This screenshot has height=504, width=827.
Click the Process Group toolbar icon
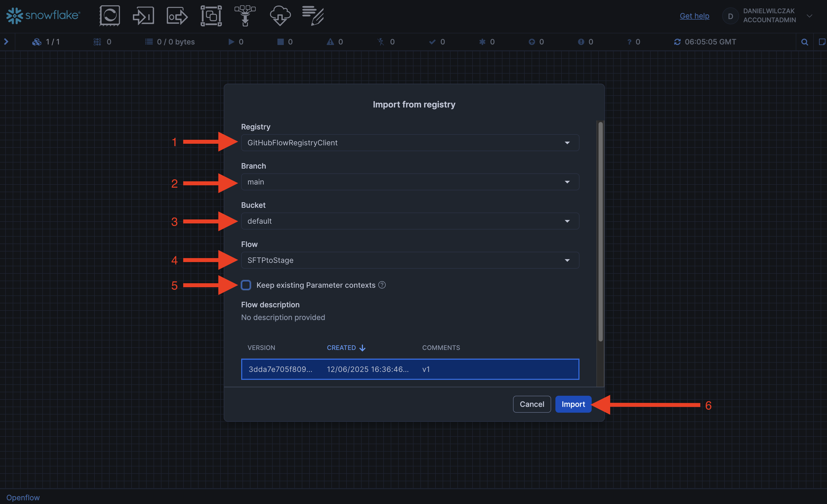pyautogui.click(x=211, y=15)
